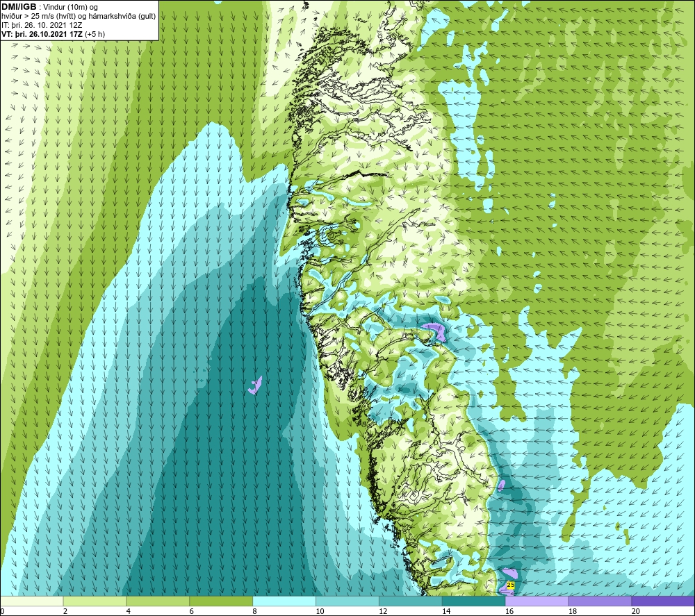This screenshot has width=695, height=616.
Task: Click the 4–6 m/s green legend swatch
Action: (158, 601)
